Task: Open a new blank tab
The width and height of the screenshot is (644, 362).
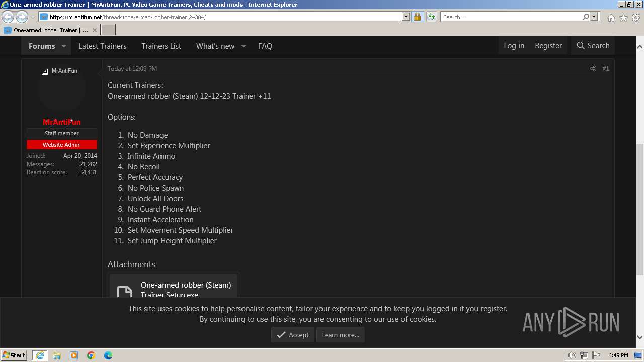Action: (108, 30)
